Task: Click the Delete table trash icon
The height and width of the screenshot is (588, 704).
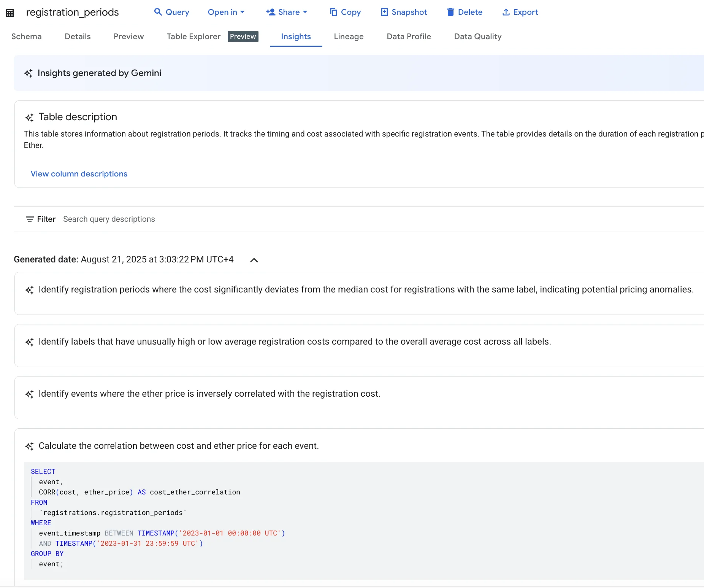Action: pos(450,12)
